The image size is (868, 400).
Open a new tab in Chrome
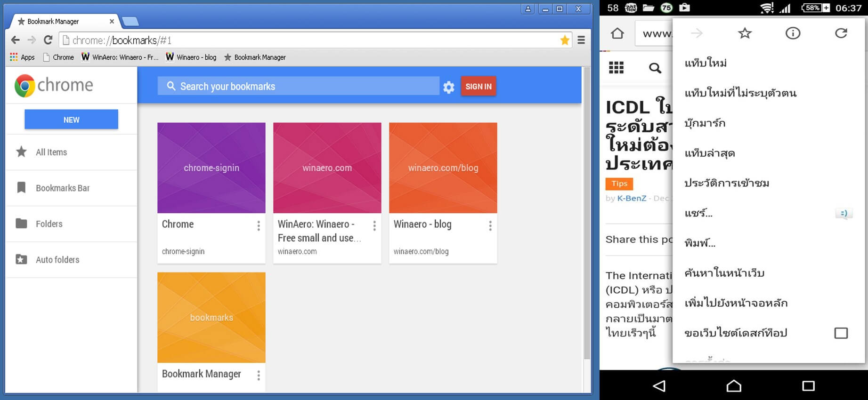tap(130, 21)
